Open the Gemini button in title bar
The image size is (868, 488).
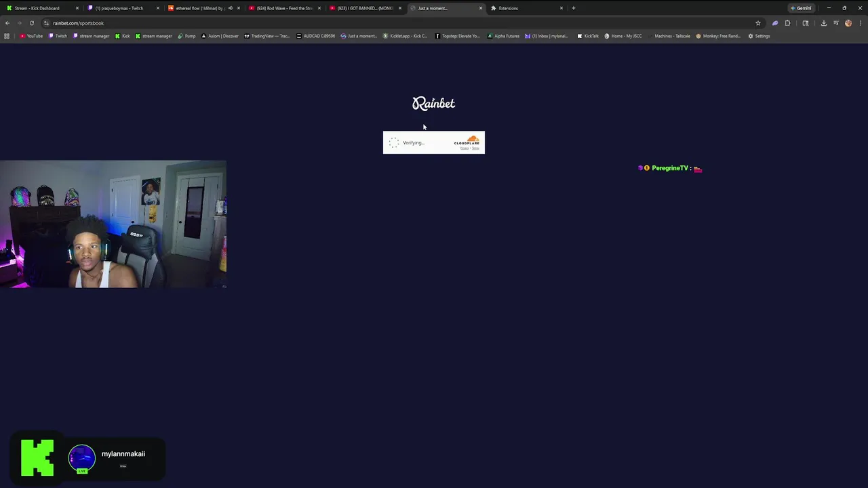(801, 8)
